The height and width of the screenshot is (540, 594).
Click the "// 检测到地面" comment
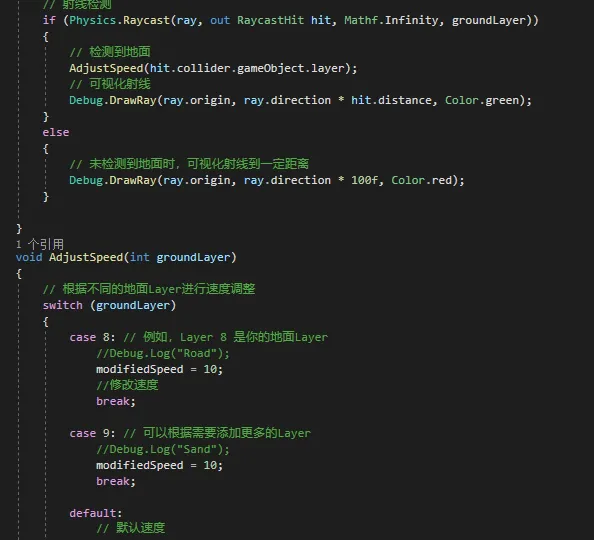[x=110, y=52]
